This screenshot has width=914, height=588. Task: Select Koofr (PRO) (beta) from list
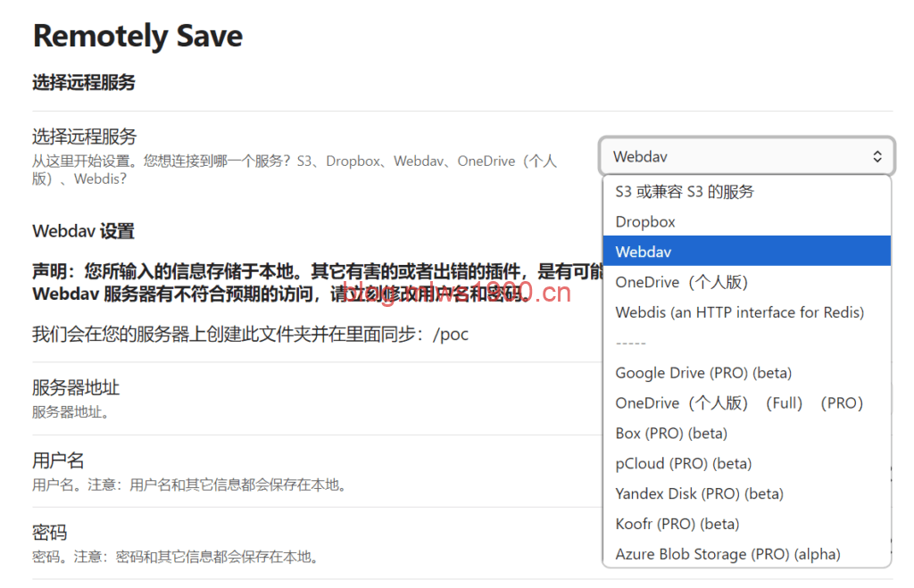point(677,524)
